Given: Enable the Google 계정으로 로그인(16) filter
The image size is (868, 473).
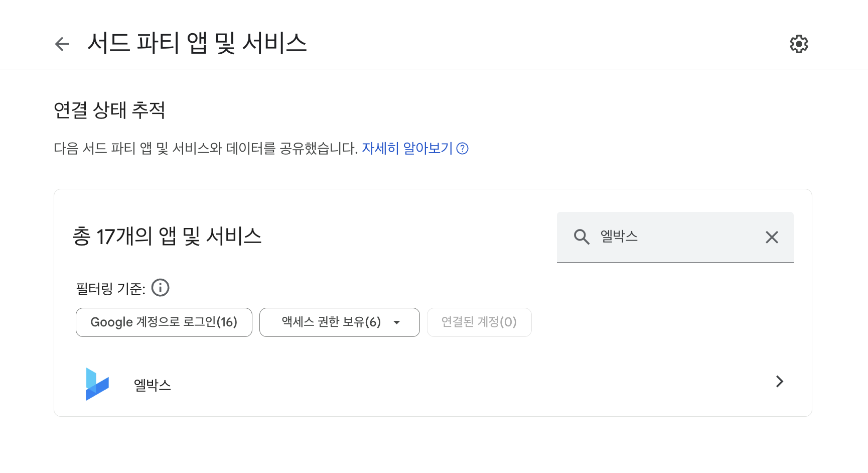Looking at the screenshot, I should tap(164, 322).
